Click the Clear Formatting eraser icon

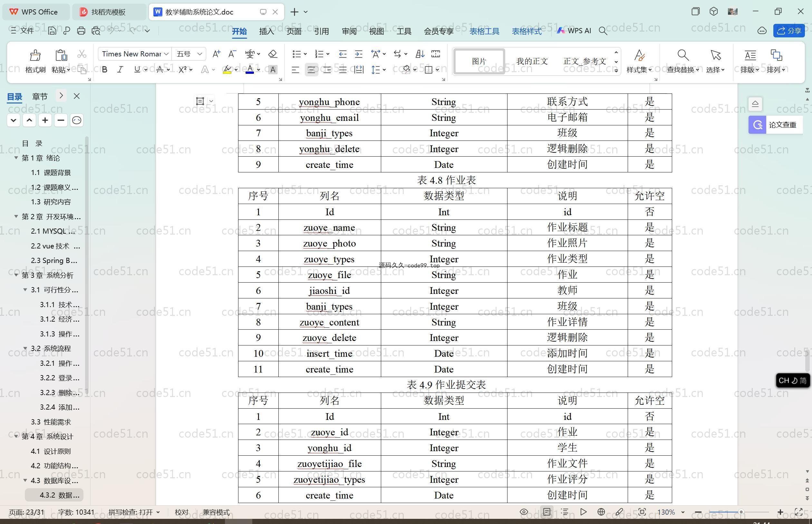[273, 54]
